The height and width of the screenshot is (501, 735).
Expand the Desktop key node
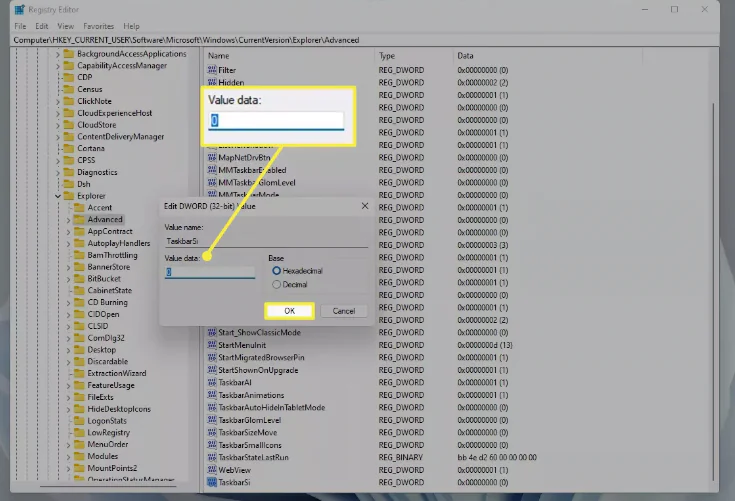pos(67,350)
